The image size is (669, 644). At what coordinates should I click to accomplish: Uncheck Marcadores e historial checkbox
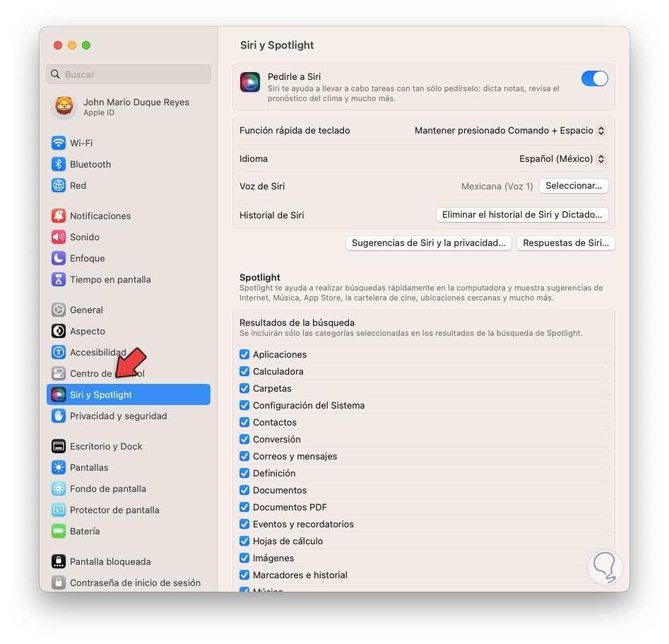(244, 575)
